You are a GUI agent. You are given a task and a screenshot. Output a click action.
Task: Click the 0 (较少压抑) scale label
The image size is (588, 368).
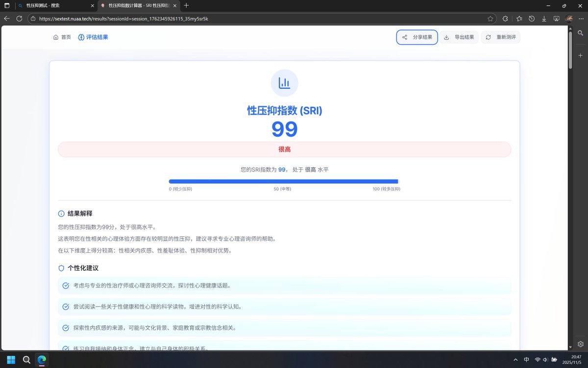[180, 189]
